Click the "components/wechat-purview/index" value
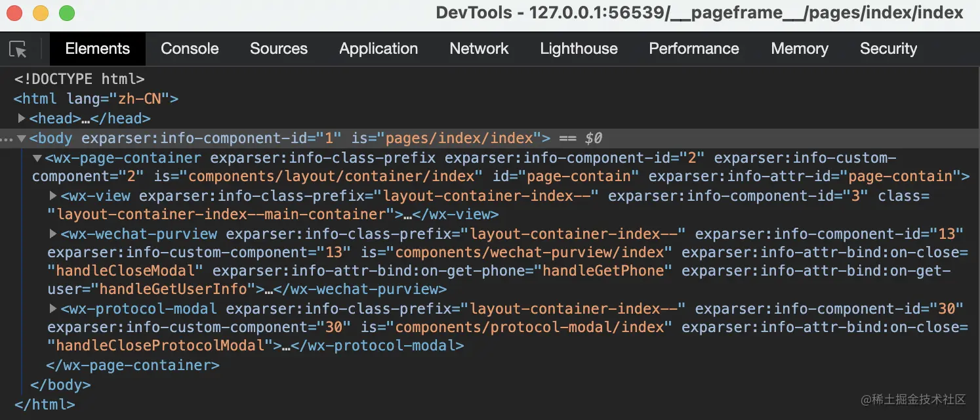 coord(531,253)
